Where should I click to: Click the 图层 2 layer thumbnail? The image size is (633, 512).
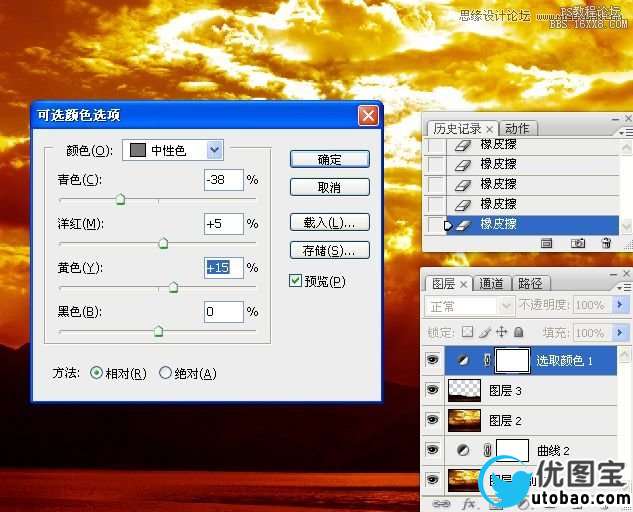click(464, 420)
